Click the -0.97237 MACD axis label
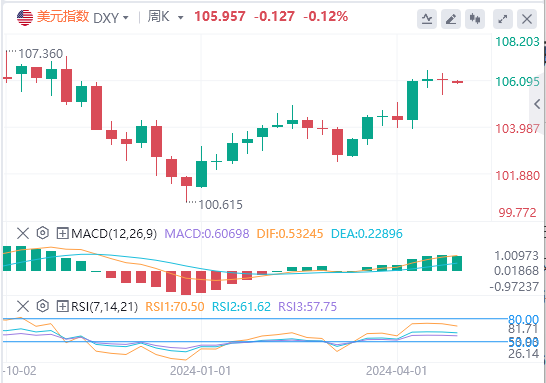The height and width of the screenshot is (383, 546). click(x=514, y=287)
